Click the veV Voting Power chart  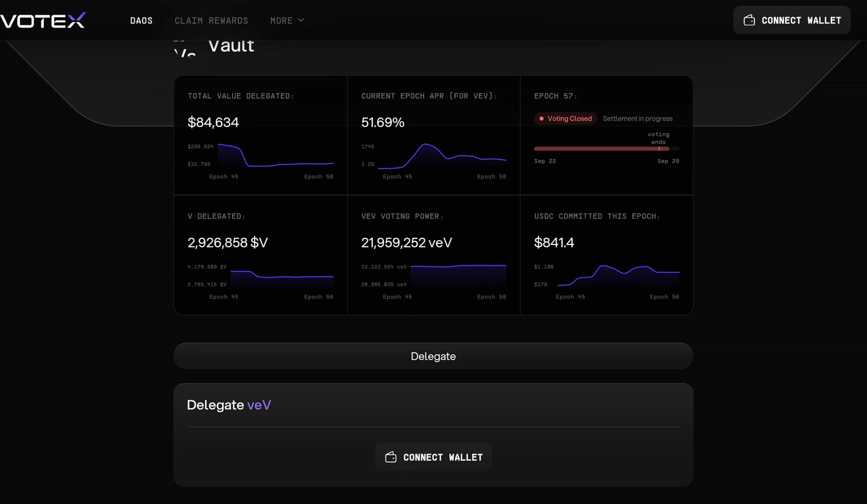pos(458,276)
